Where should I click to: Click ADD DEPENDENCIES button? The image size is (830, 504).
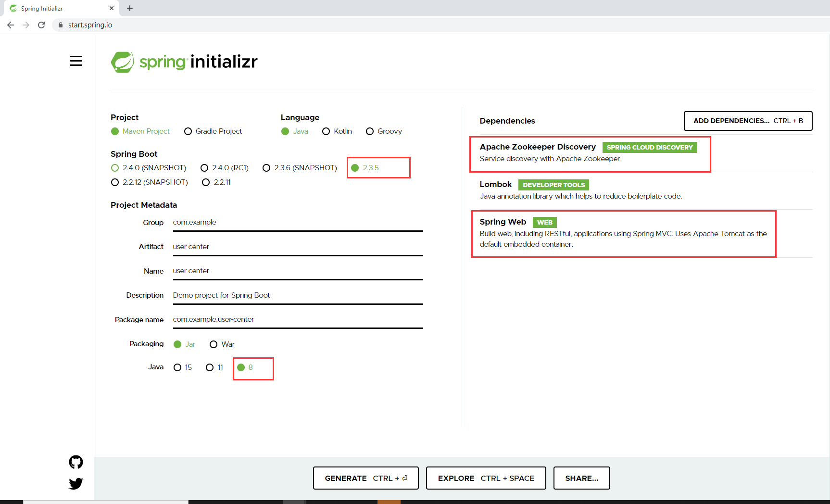[x=748, y=121]
